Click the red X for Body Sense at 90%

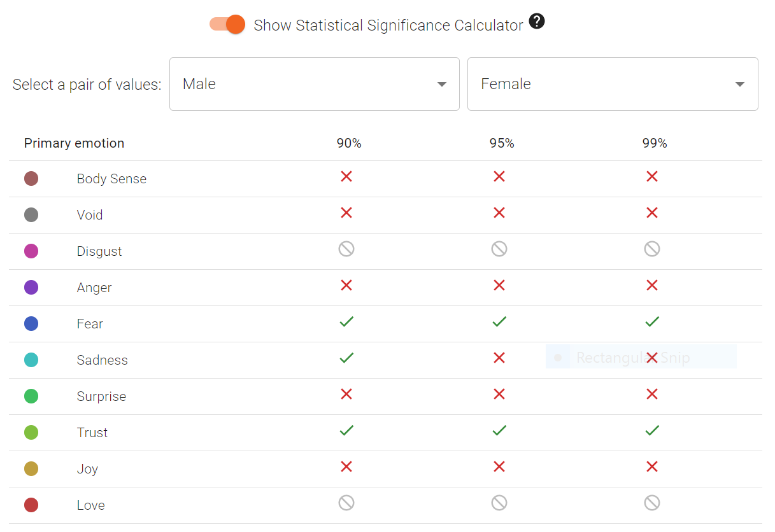click(x=346, y=176)
